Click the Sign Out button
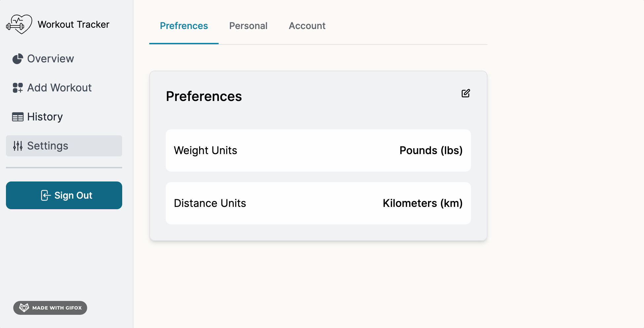 click(x=64, y=195)
